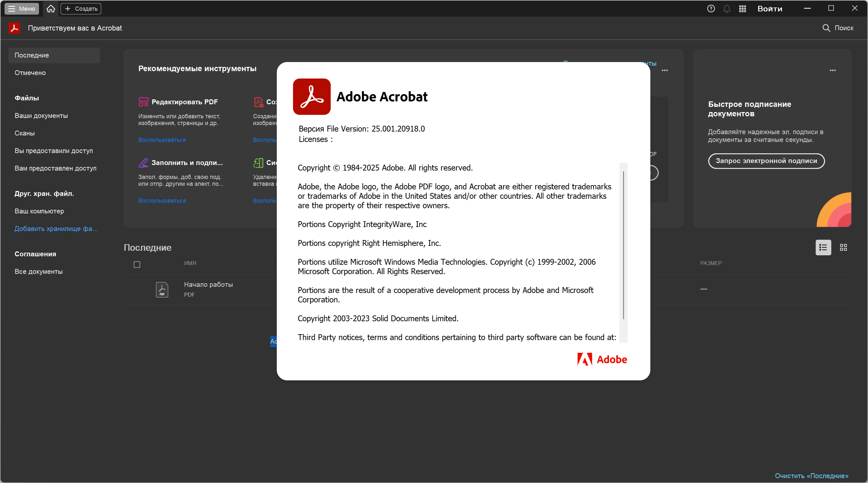Click the Fill and Sign tool icon

tap(144, 163)
